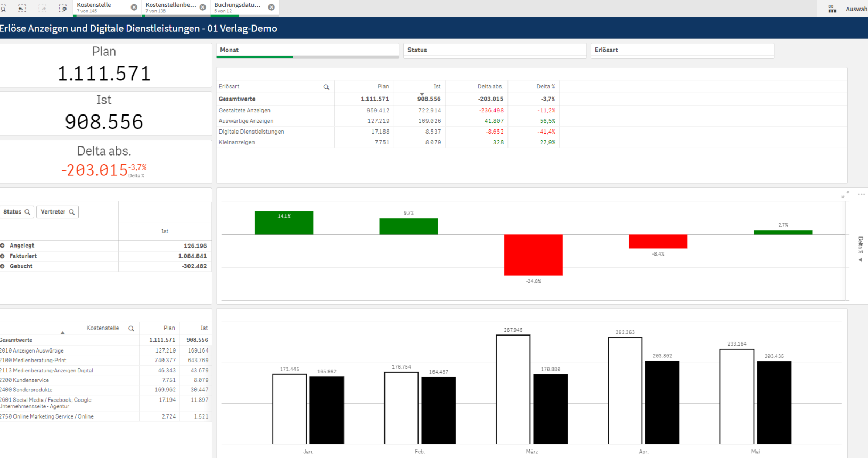Open the selections tool grid icon
The height and width of the screenshot is (458, 868).
[832, 9]
